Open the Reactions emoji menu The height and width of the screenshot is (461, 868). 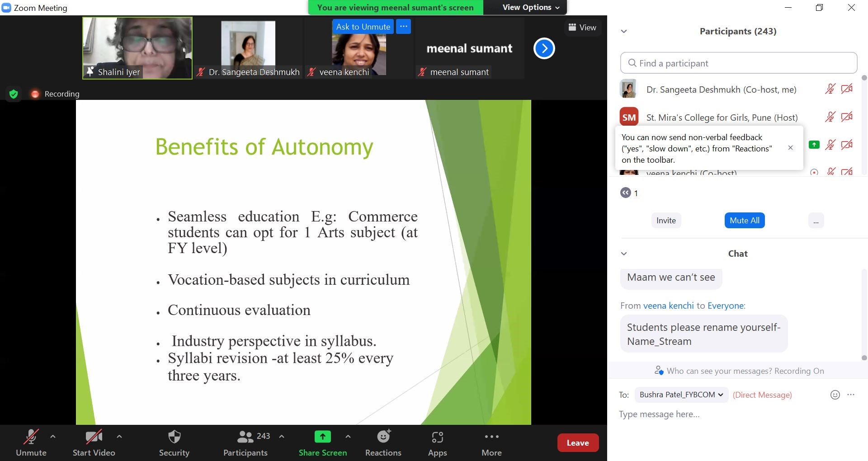pos(383,443)
